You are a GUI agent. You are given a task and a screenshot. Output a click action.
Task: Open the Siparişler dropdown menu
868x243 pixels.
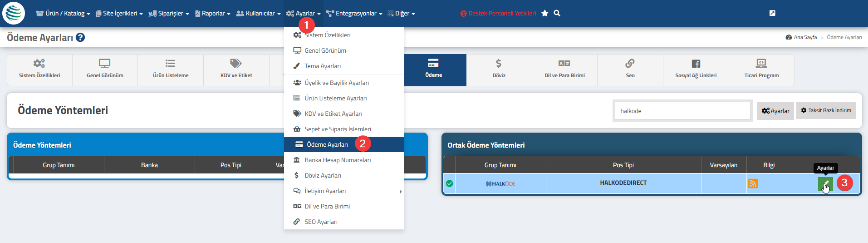pyautogui.click(x=168, y=14)
